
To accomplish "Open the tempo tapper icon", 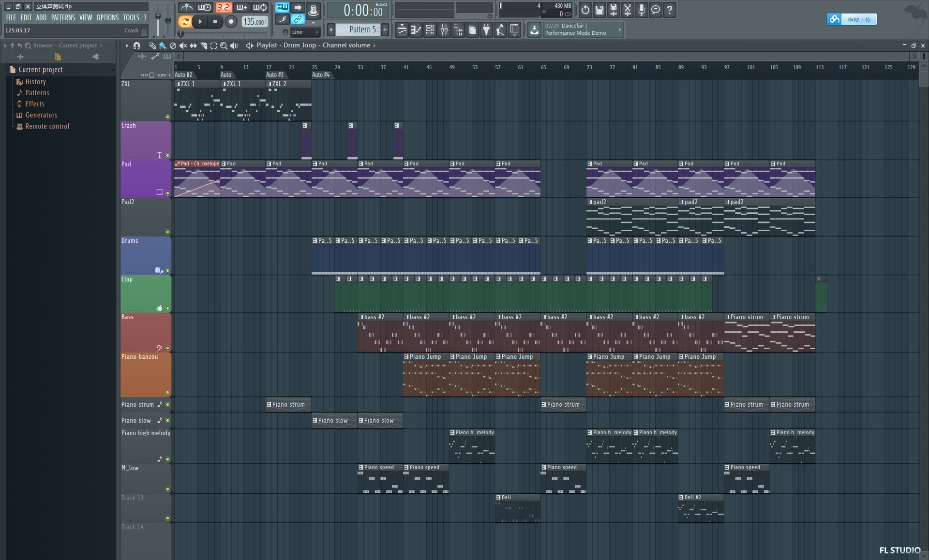I will (x=500, y=30).
